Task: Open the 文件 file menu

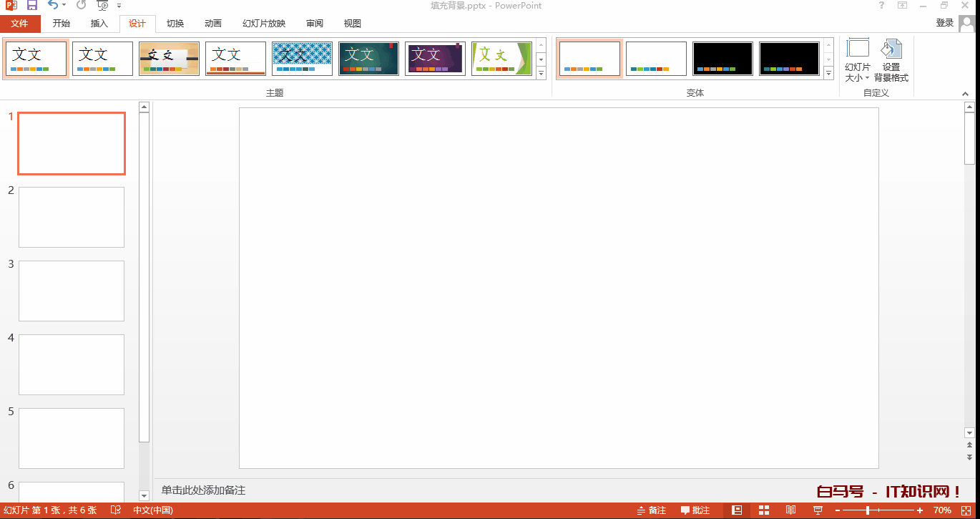Action: [19, 24]
